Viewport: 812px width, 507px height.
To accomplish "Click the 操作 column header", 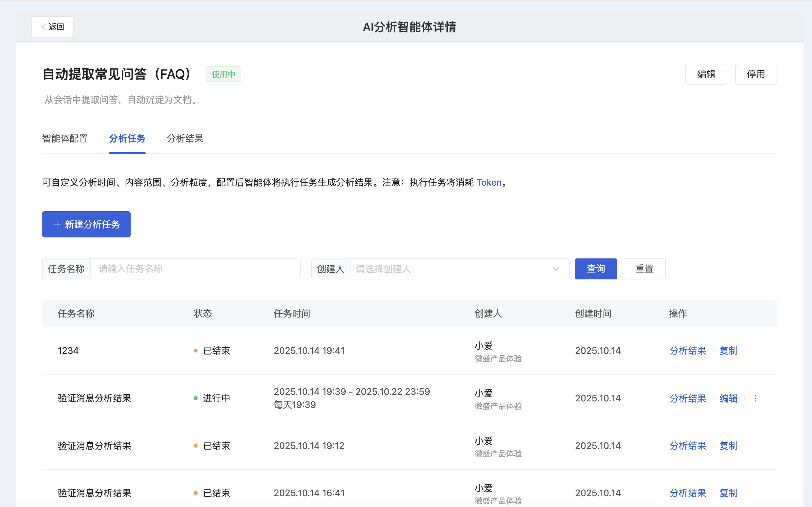I will coord(678,314).
